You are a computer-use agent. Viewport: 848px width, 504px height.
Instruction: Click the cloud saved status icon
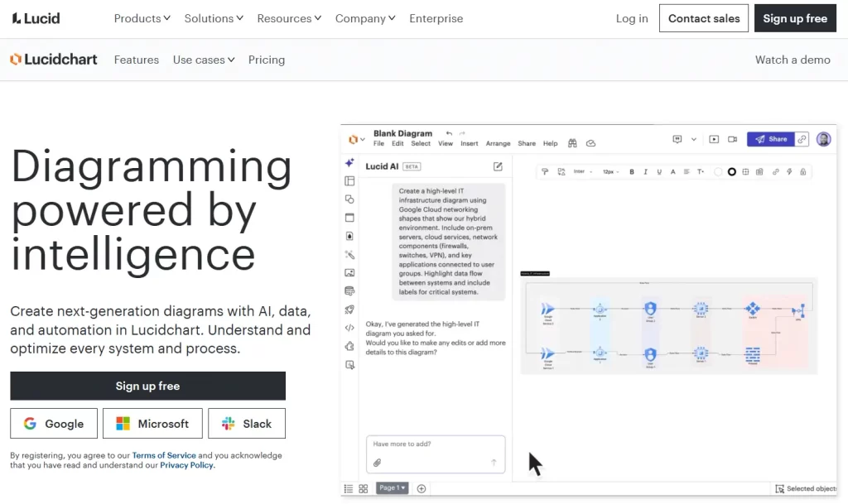[590, 143]
